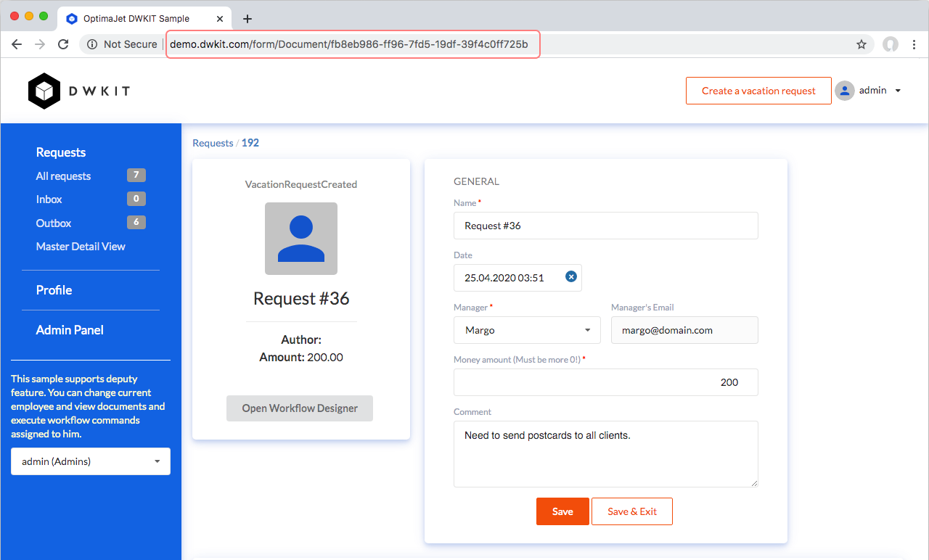The image size is (929, 560).
Task: Click the Date input field
Action: (x=517, y=278)
